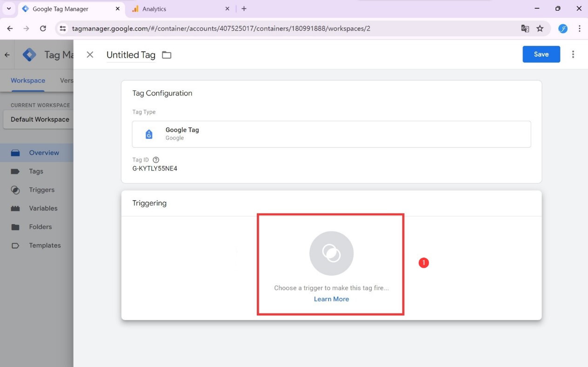The width and height of the screenshot is (588, 367).
Task: Minimize the browser window
Action: click(537, 8)
